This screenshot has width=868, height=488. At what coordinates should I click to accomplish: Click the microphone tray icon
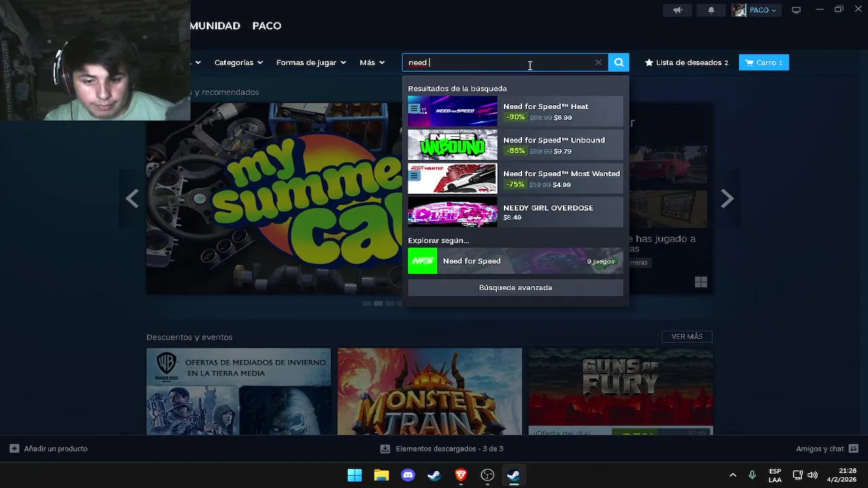click(x=752, y=475)
